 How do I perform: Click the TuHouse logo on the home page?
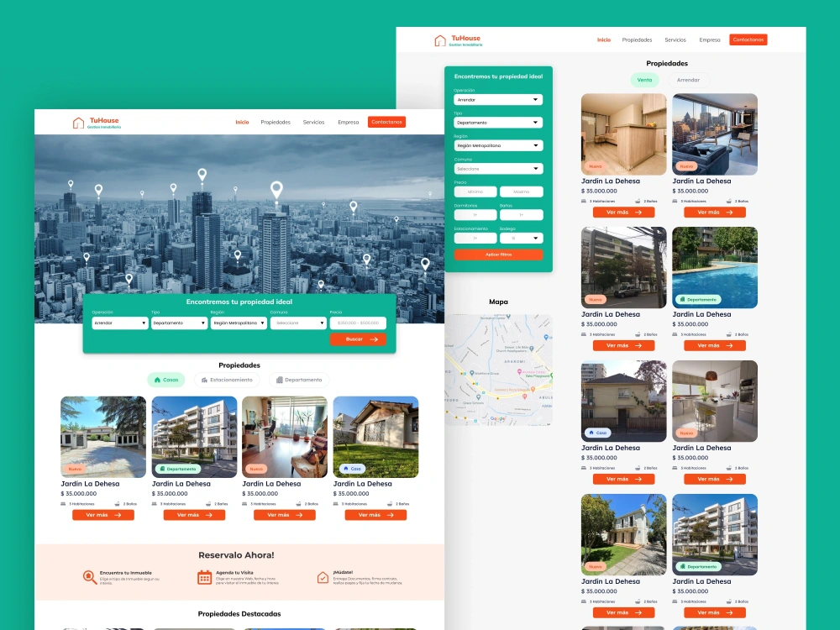(x=97, y=123)
